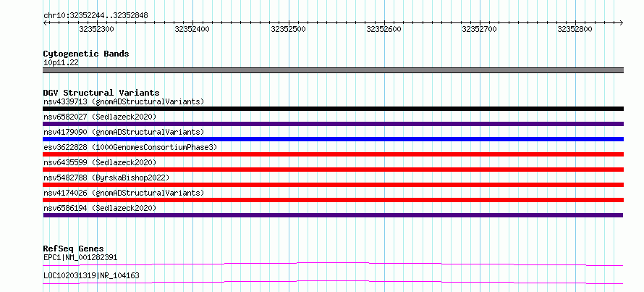The image size is (644, 292).
Task: Open the LOC102031319|NR_104163 gene label
Action: pyautogui.click(x=91, y=275)
